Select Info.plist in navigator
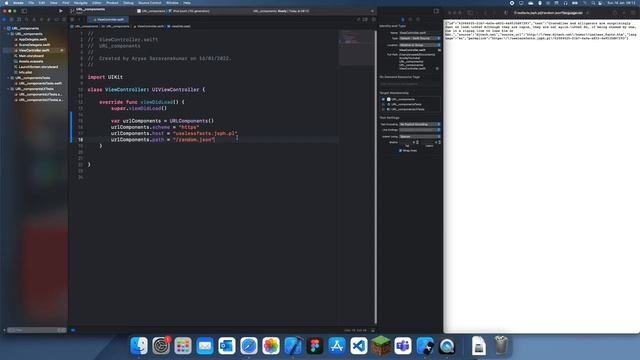The width and height of the screenshot is (640, 360). [25, 72]
